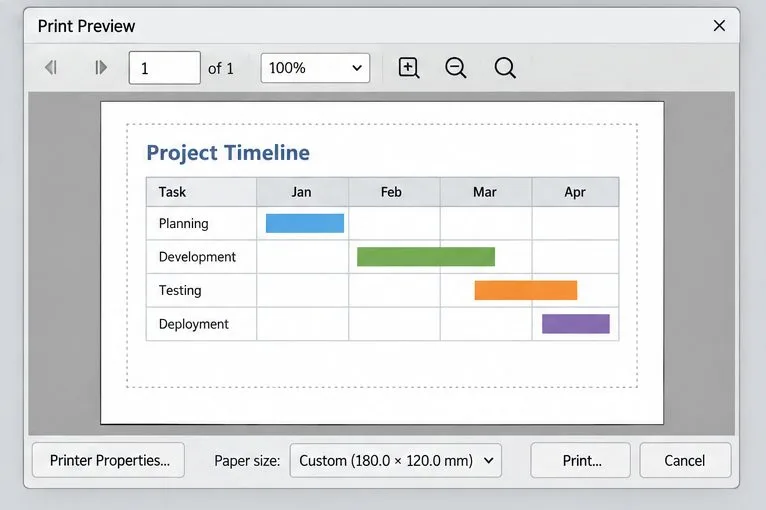
Task: Click the zoom in magnifier icon
Action: coord(409,67)
